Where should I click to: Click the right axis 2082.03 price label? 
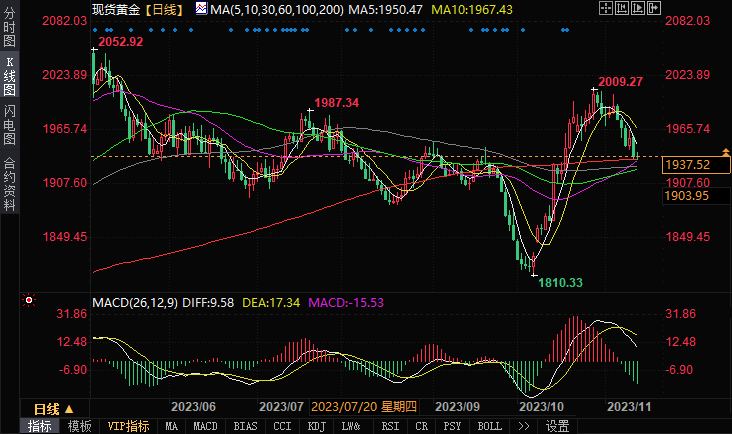point(687,21)
